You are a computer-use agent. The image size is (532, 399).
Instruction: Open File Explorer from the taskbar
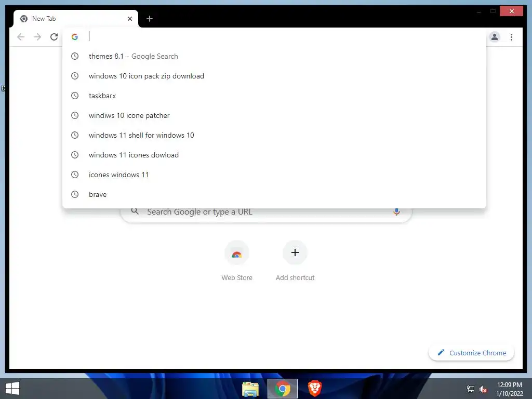[250, 389]
